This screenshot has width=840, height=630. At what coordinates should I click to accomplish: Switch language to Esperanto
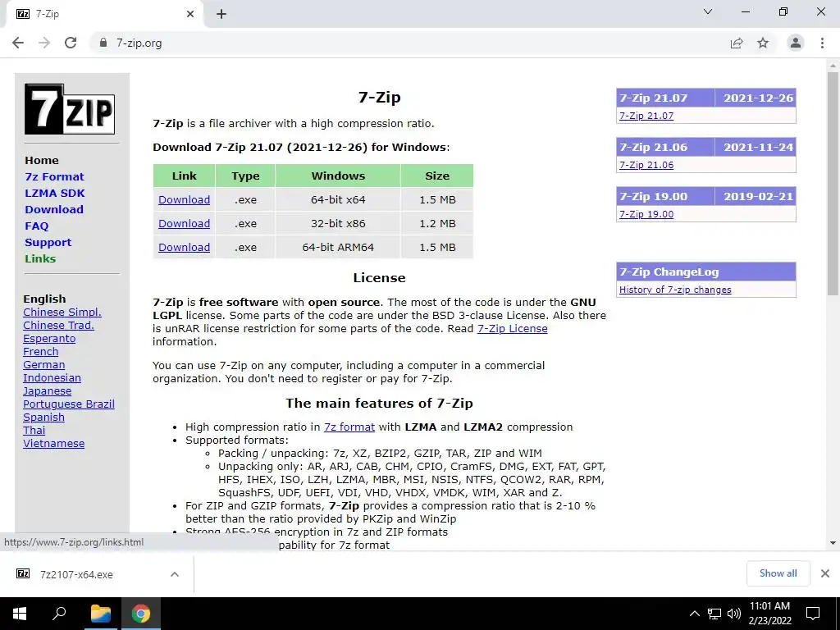click(49, 339)
